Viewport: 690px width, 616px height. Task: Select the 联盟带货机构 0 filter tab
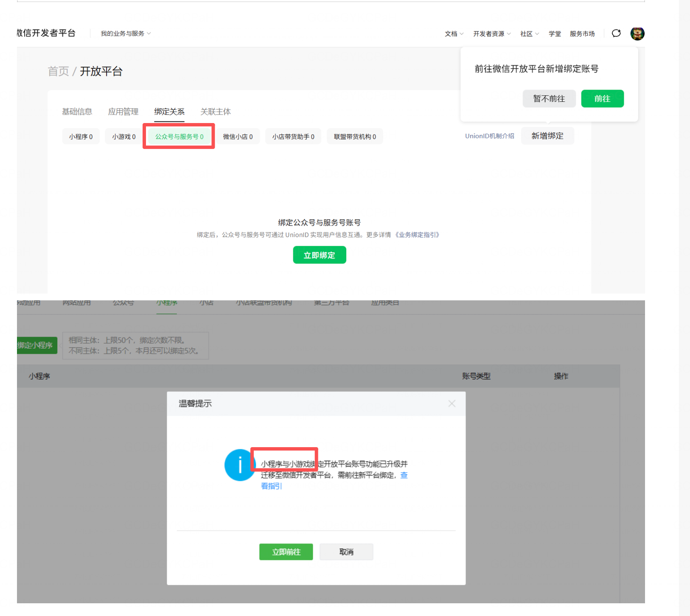pos(355,137)
